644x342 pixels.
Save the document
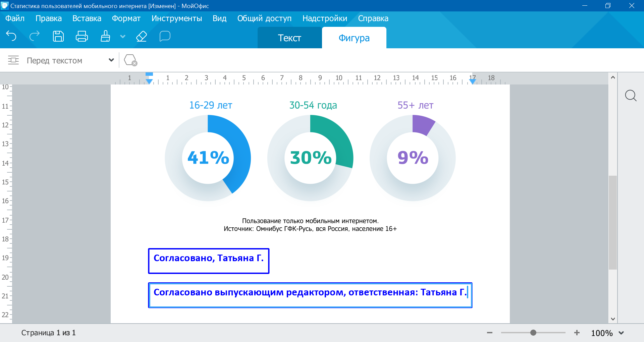tap(58, 36)
